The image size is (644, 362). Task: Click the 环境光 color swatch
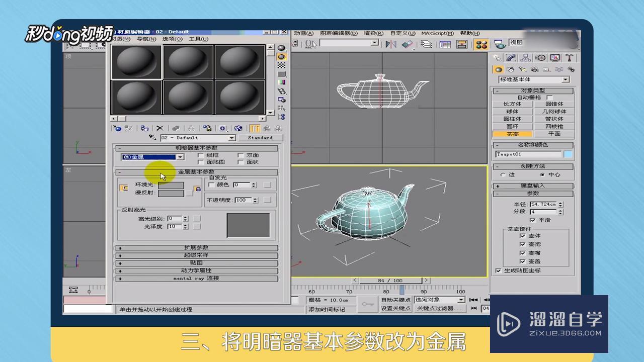click(171, 185)
